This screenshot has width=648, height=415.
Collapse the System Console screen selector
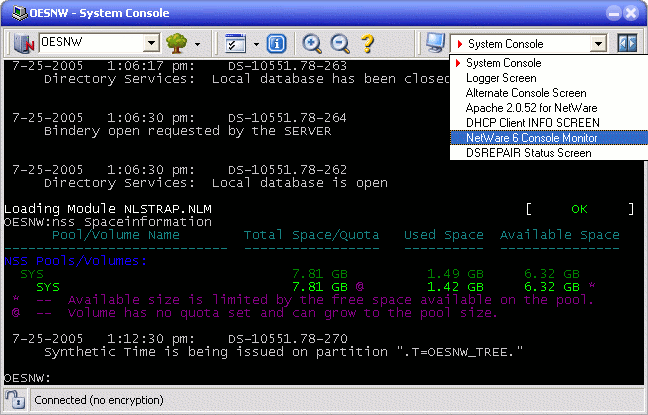tap(598, 44)
